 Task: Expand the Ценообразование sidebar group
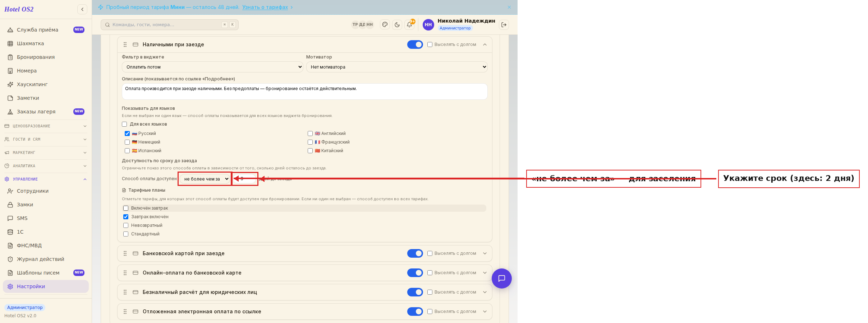pos(46,126)
